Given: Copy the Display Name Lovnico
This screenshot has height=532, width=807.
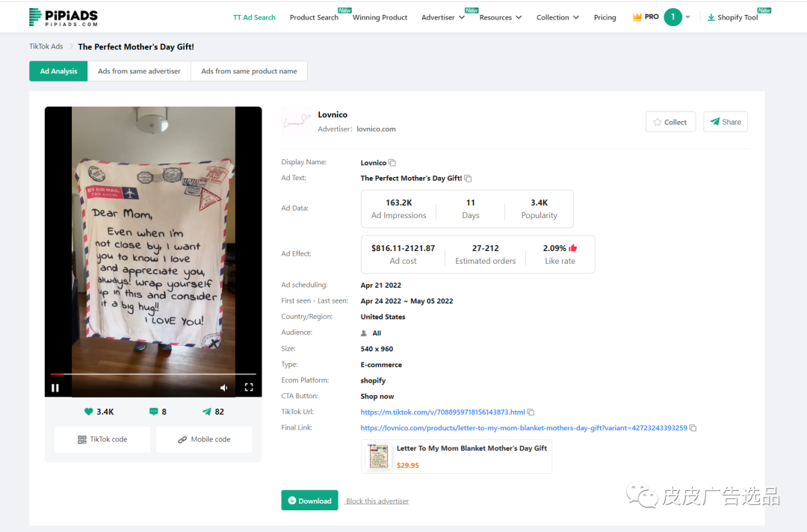Looking at the screenshot, I should click(392, 163).
